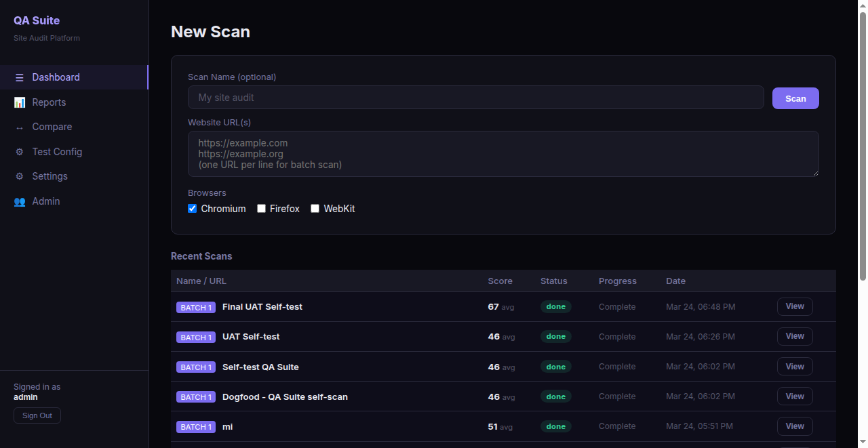Navigate to Compare in the sidebar menu
Viewport: 868px width, 448px height.
pyautogui.click(x=52, y=127)
